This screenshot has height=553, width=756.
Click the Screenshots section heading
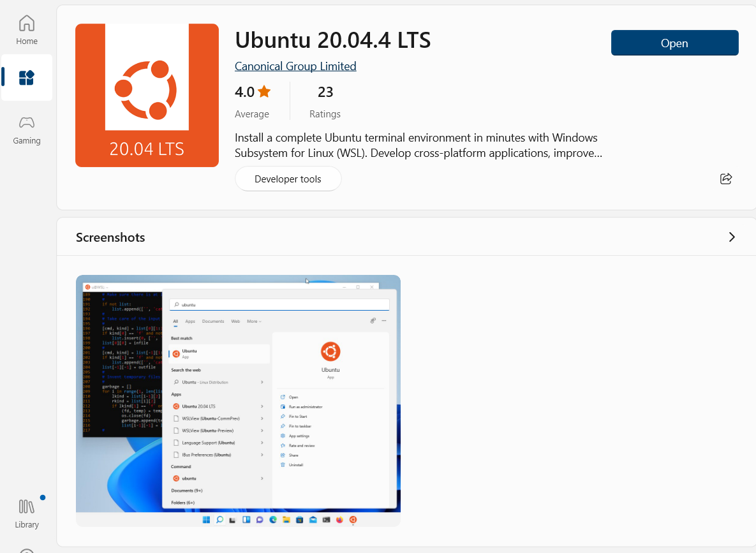(x=110, y=237)
